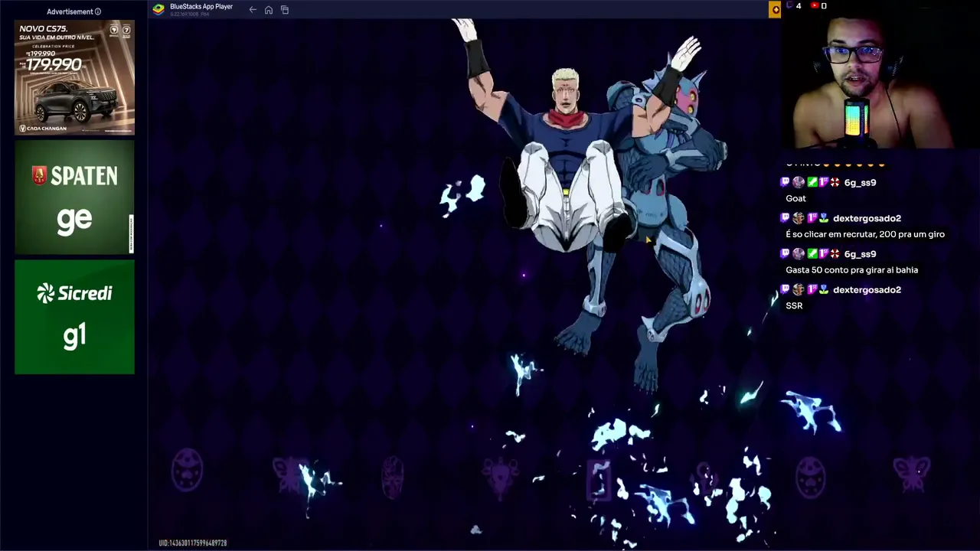Click username dextergosado2 above the SSR message
Image resolution: width=980 pixels, height=551 pixels.
click(867, 290)
